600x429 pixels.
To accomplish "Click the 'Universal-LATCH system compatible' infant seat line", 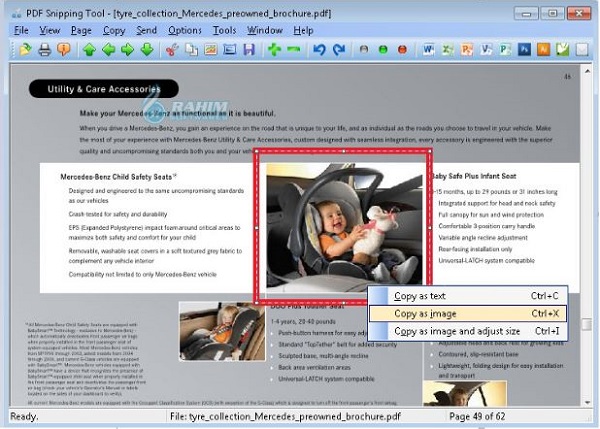I will [486, 261].
